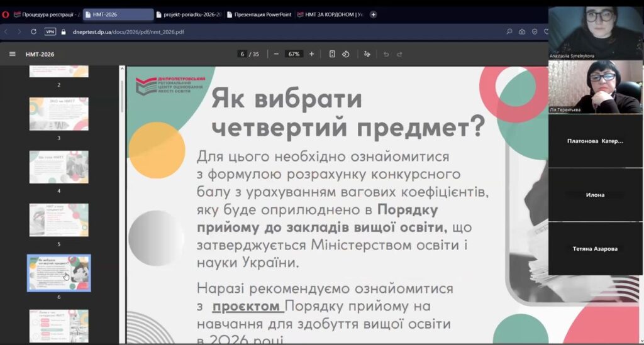Select page 3 thumbnail in sidebar

[x=58, y=114]
